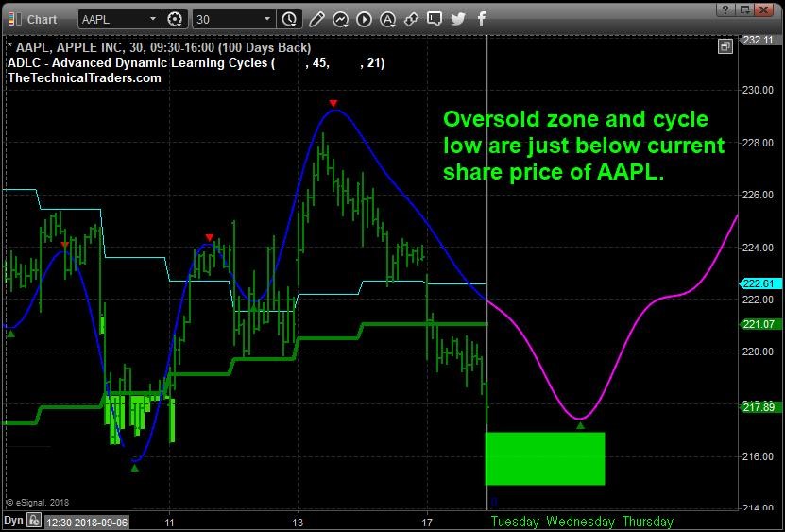Select the pencil drawing tool
The image size is (785, 532).
coord(316,20)
